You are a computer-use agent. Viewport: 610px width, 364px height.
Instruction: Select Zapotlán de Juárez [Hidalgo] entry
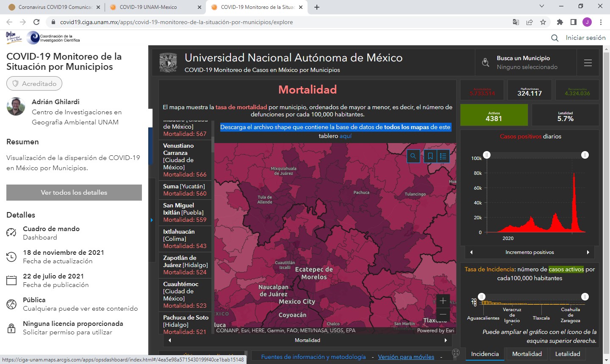click(x=185, y=265)
